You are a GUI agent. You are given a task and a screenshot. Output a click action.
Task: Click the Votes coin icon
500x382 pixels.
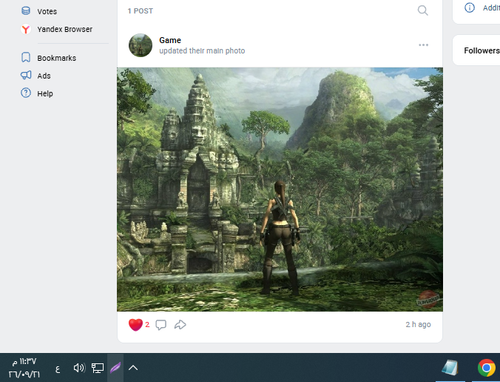tap(26, 11)
